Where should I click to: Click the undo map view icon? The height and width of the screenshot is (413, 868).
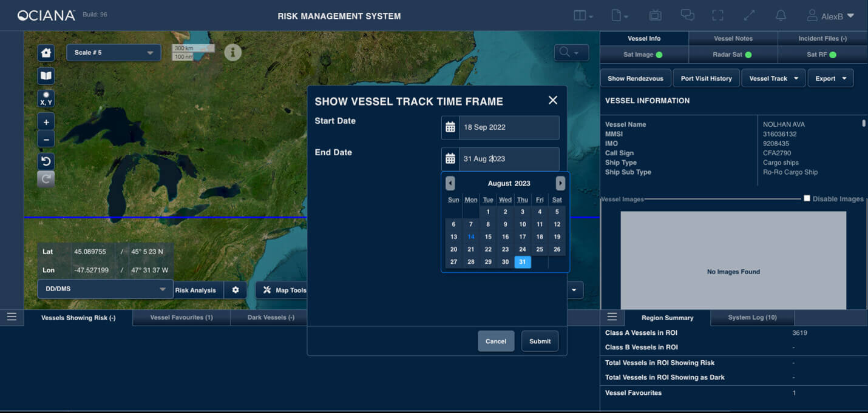click(x=46, y=161)
